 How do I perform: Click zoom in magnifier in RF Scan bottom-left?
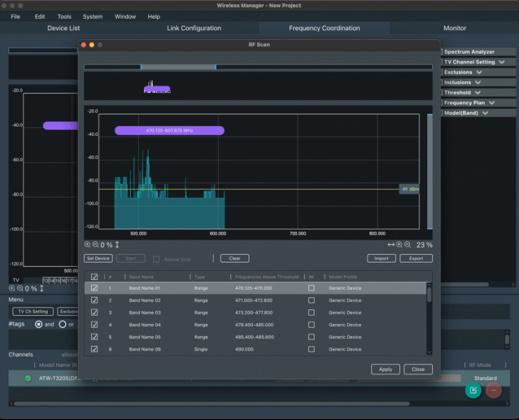(x=88, y=244)
